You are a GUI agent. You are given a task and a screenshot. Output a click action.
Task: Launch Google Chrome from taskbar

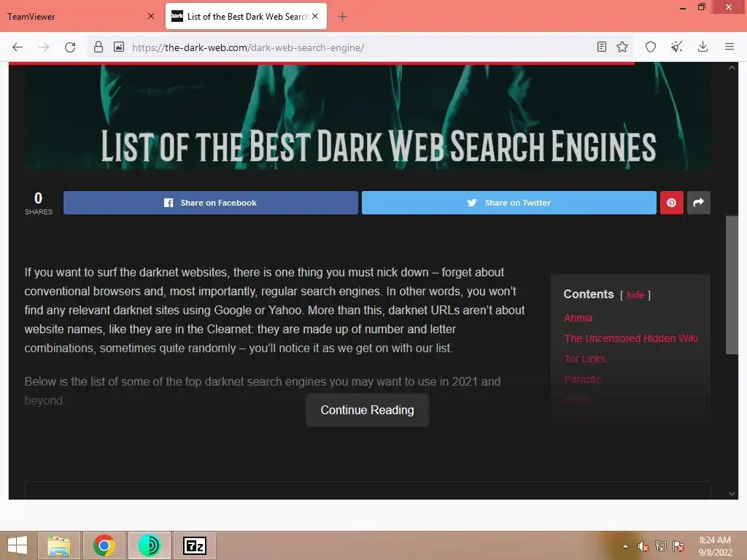click(104, 545)
